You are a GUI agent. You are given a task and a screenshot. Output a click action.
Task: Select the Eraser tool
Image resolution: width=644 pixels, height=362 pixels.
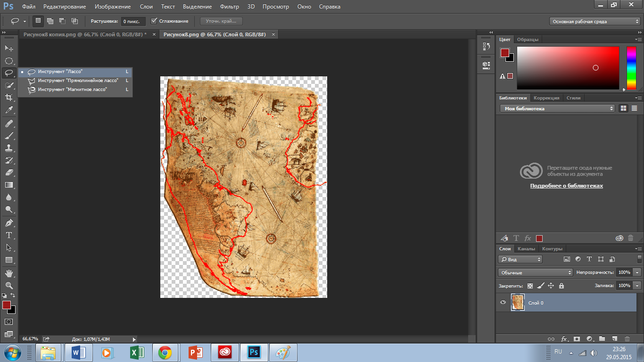[9, 173]
